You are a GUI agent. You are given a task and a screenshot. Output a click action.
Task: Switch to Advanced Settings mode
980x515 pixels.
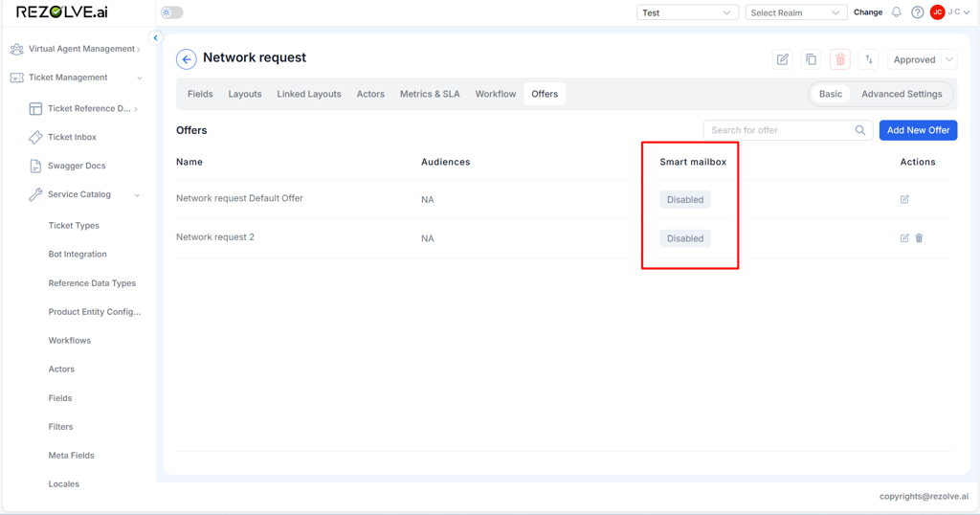[902, 94]
